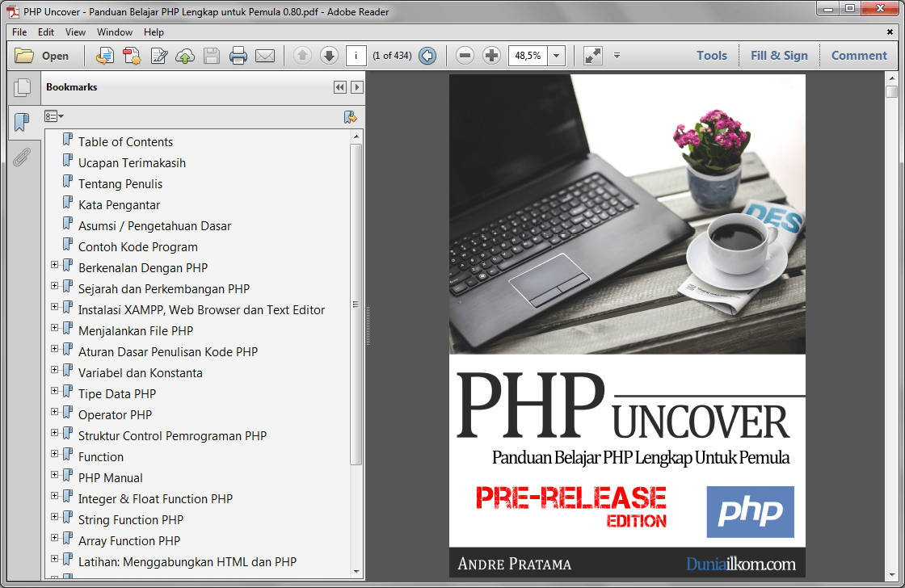The height and width of the screenshot is (588, 905).
Task: Click the upload to cloud icon
Action: pyautogui.click(x=185, y=56)
